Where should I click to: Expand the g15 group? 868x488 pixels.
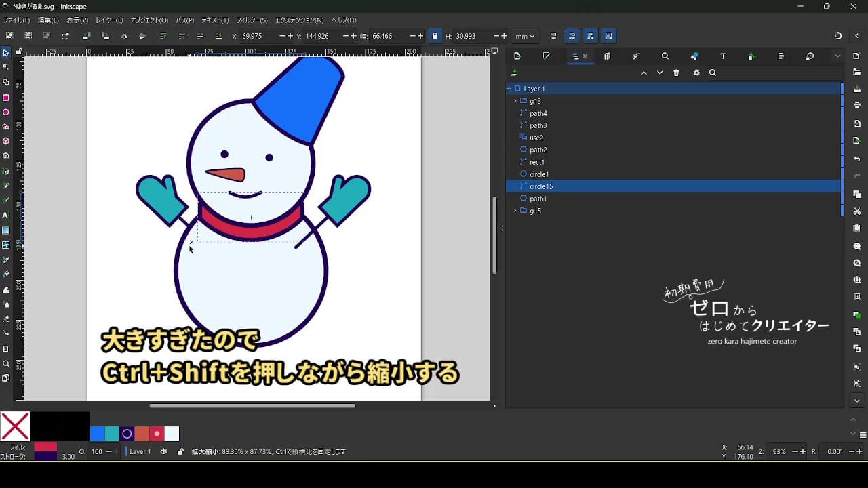515,211
